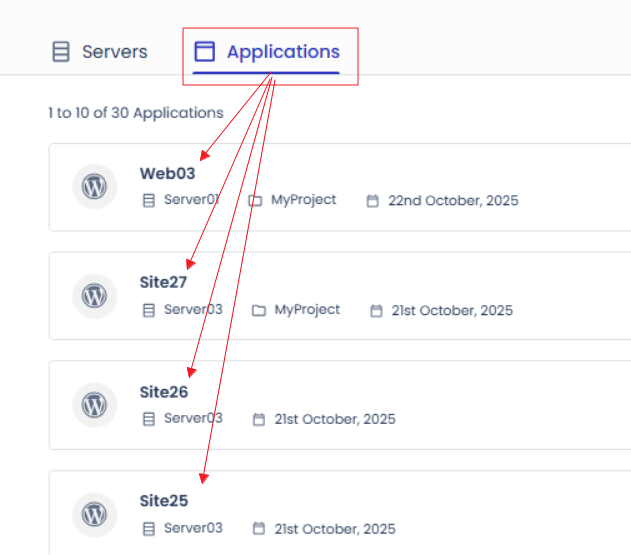
Task: Click the folder icon in Web03 row
Action: [x=255, y=200]
